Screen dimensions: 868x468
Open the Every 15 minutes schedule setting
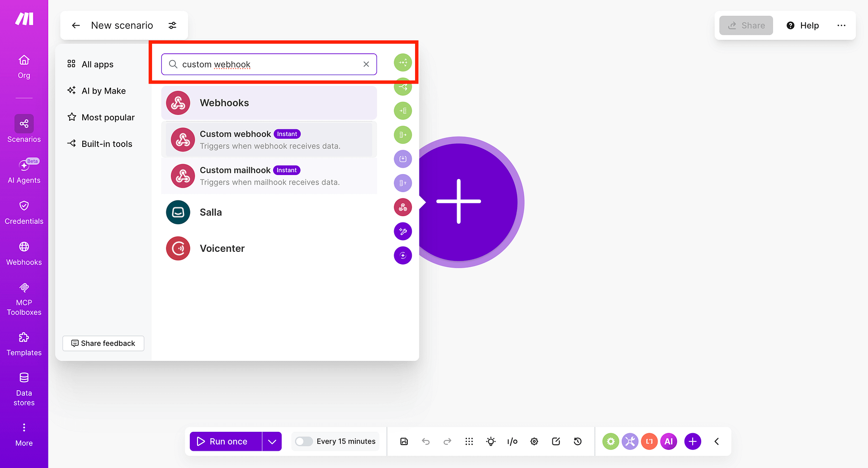pyautogui.click(x=346, y=441)
